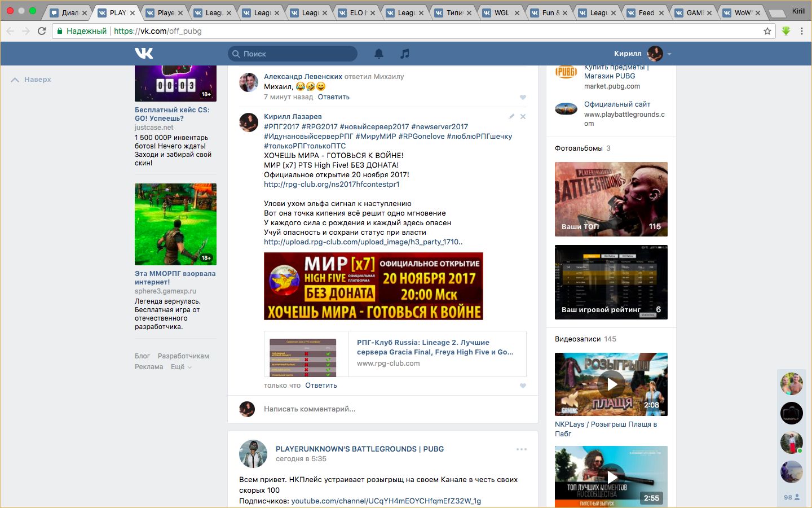Open the РПГ-Клуб Russia Lineage 2 link card
Image resolution: width=812 pixels, height=508 pixels.
(395, 354)
